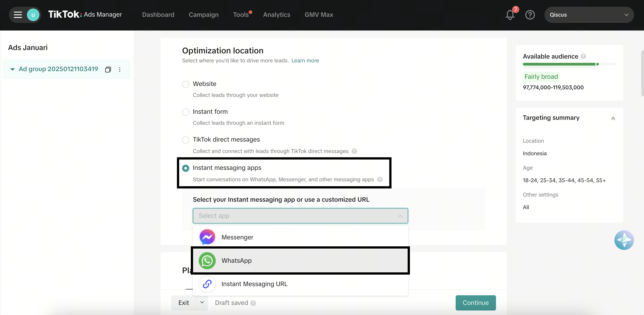Viewport: 644px width, 315px height.
Task: Click the page vertical scrollbar
Action: (642, 73)
